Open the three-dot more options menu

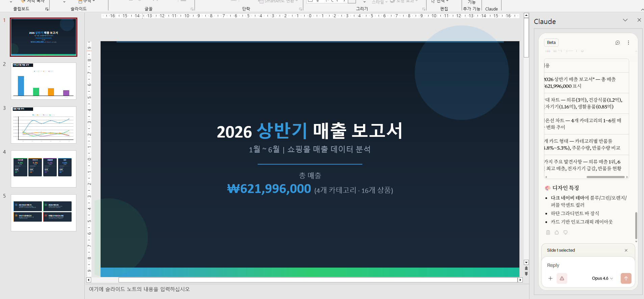(628, 43)
